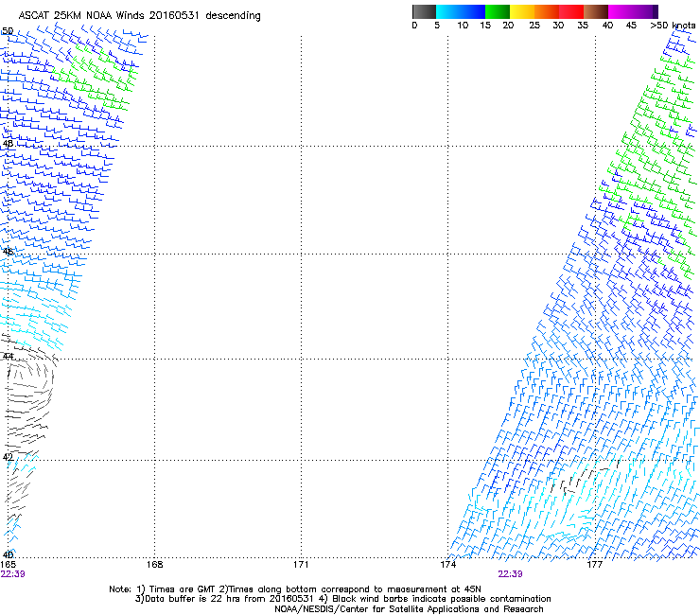This screenshot has height=615, width=700.
Task: Click the cyan-blue 5-15 knots gradient swatch
Action: click(461, 11)
